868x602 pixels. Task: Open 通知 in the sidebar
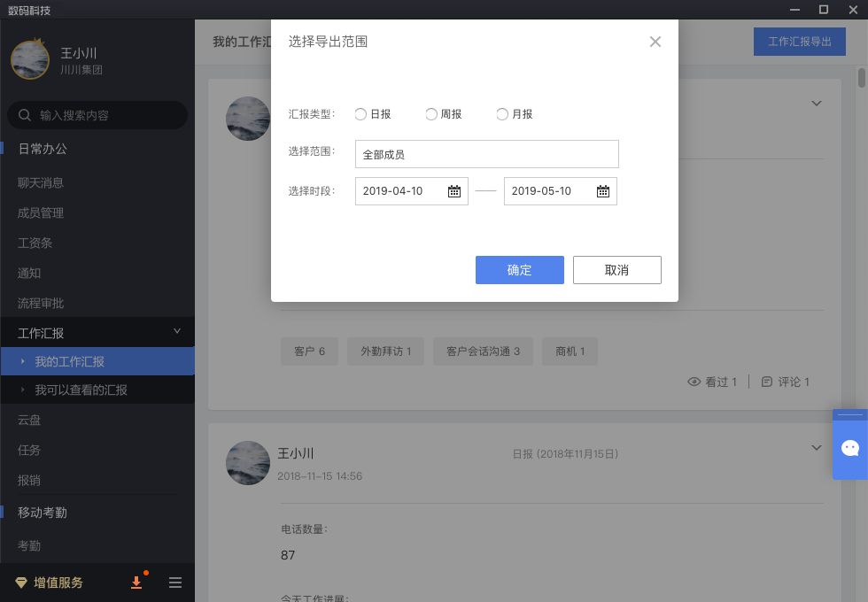point(28,273)
